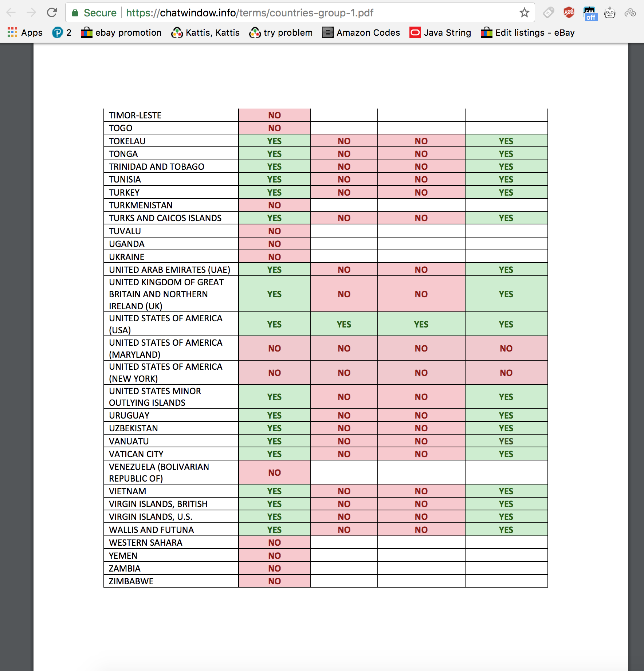
Task: Click 'UNITED STATES MINOR OUTLYING ISLANDS' cell
Action: coord(171,397)
